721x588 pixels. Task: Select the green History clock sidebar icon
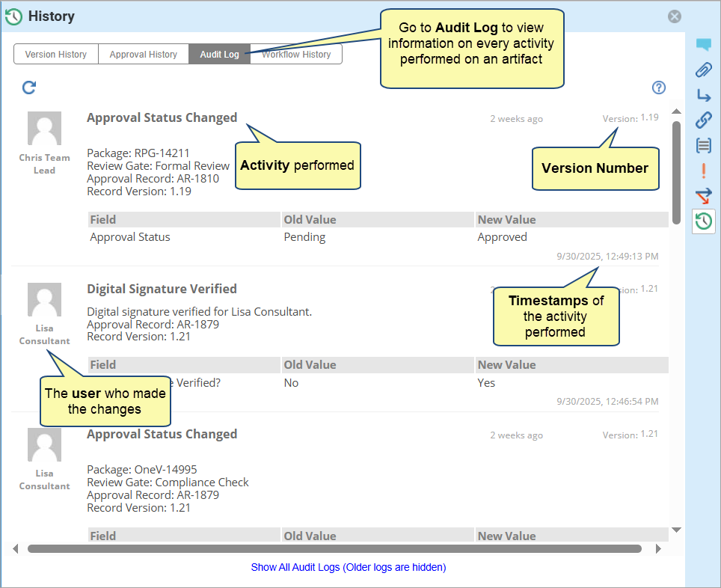point(703,221)
